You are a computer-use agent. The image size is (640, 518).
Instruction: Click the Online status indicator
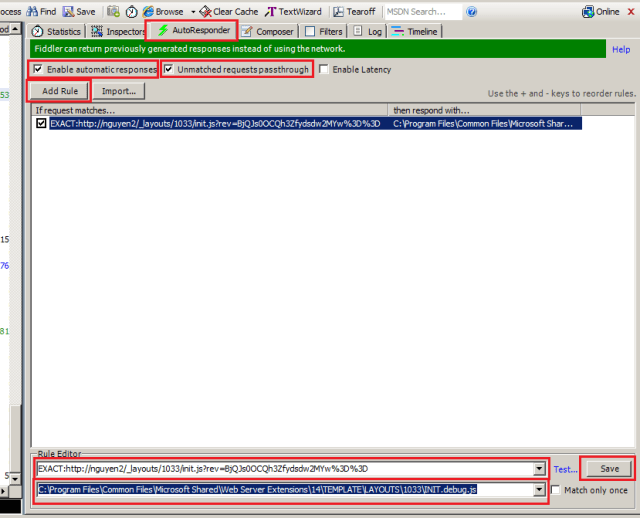click(601, 11)
